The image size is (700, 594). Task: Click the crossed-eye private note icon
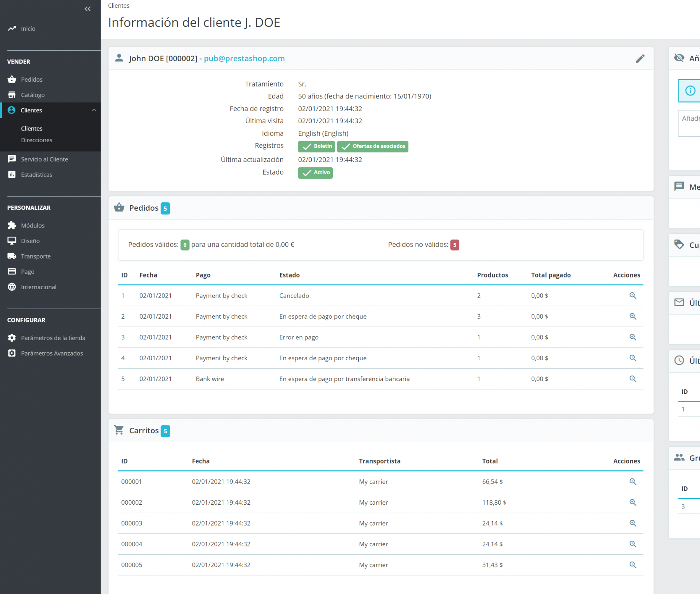tap(679, 58)
